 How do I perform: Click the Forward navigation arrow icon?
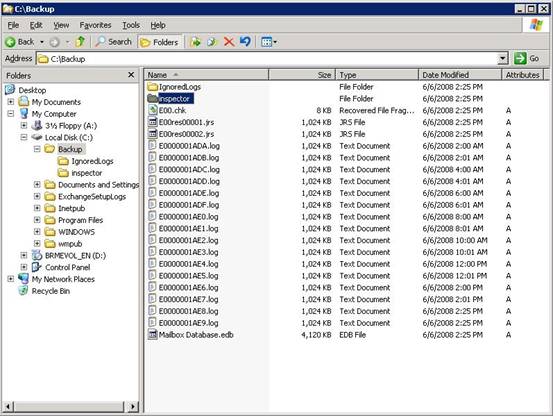54,42
